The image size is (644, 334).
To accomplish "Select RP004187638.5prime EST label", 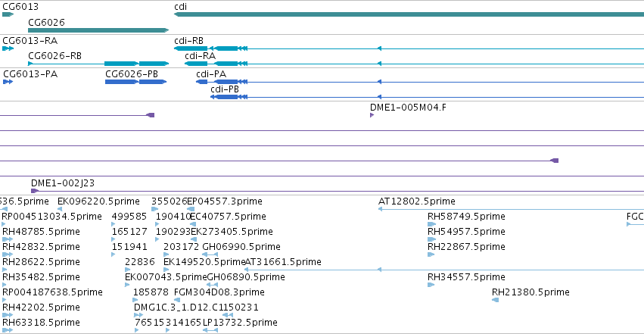I will click(x=52, y=292).
